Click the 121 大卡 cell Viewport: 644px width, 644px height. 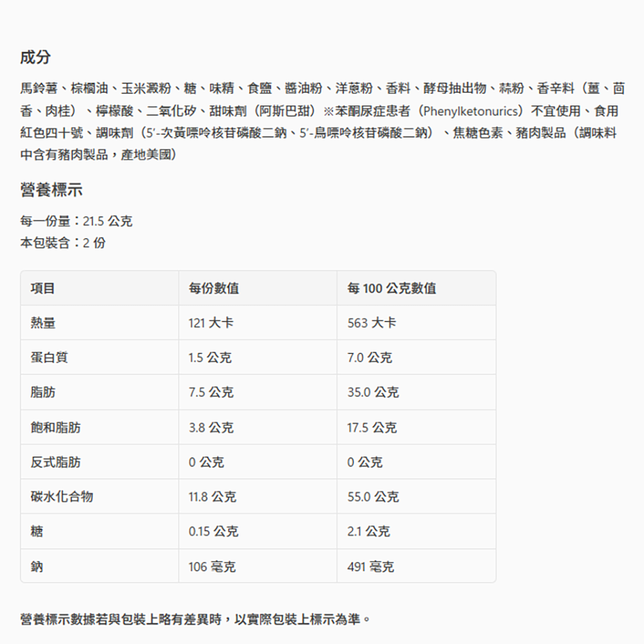click(x=211, y=323)
